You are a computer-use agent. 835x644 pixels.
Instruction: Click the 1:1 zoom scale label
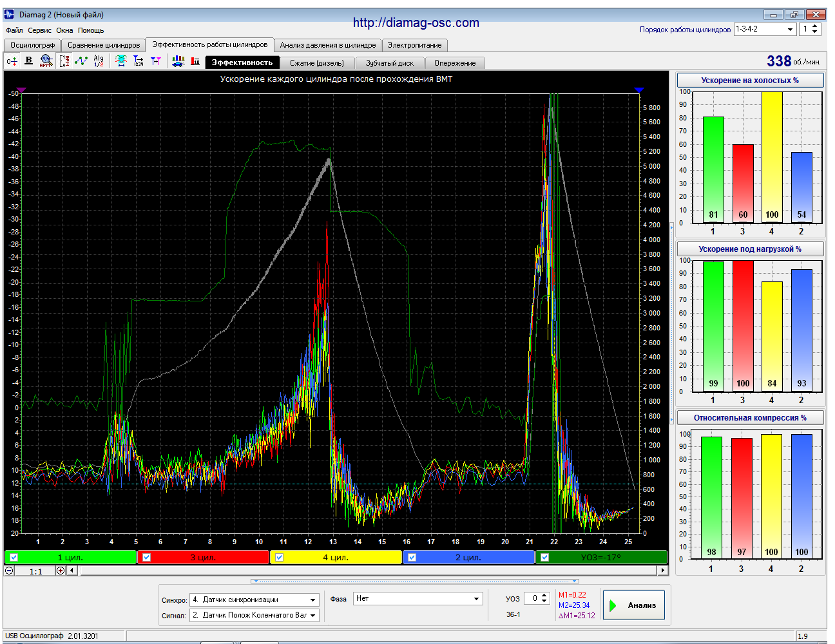coord(35,571)
